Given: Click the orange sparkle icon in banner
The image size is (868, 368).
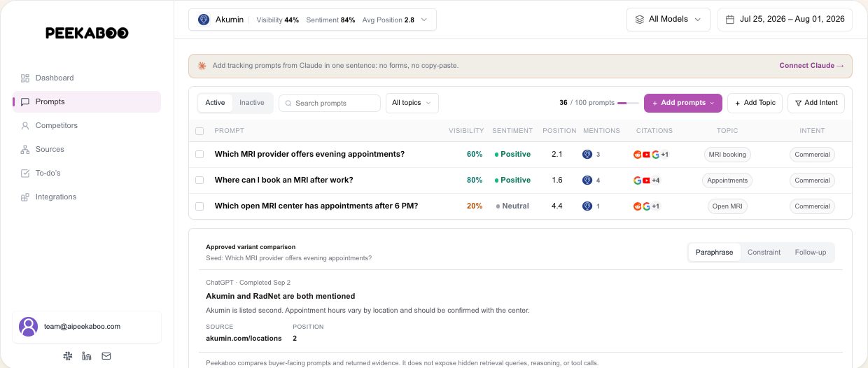Looking at the screenshot, I should (x=202, y=66).
